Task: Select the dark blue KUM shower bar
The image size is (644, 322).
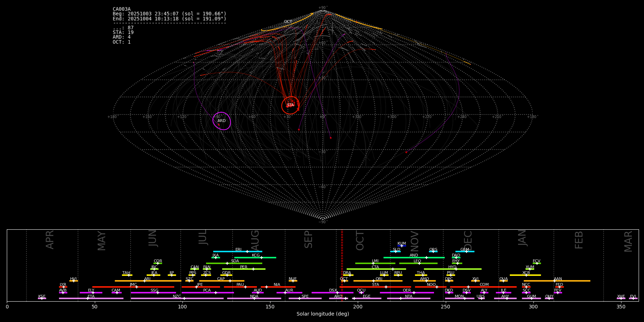Action: pos(402,246)
